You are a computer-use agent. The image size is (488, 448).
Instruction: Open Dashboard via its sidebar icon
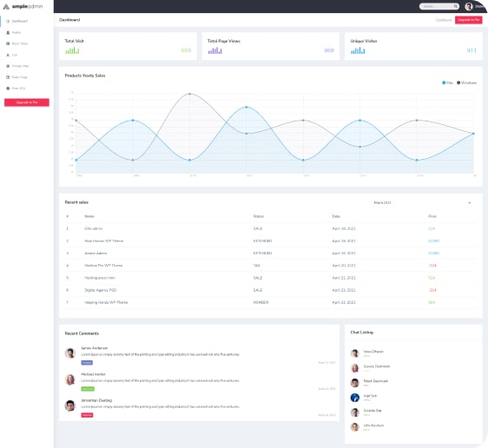coord(8,21)
